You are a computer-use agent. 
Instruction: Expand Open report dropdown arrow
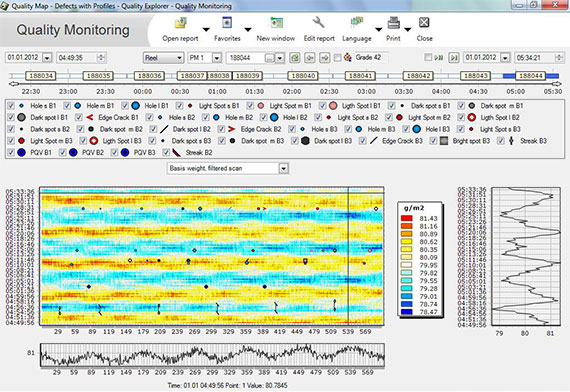206,29
